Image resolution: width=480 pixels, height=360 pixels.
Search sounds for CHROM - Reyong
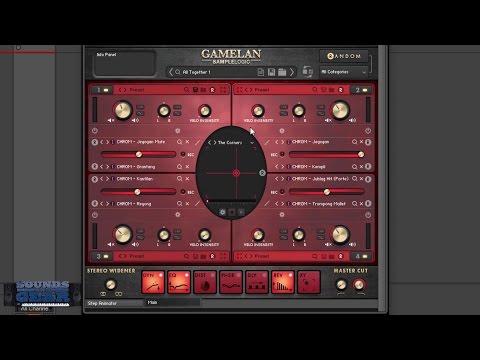tap(180, 204)
